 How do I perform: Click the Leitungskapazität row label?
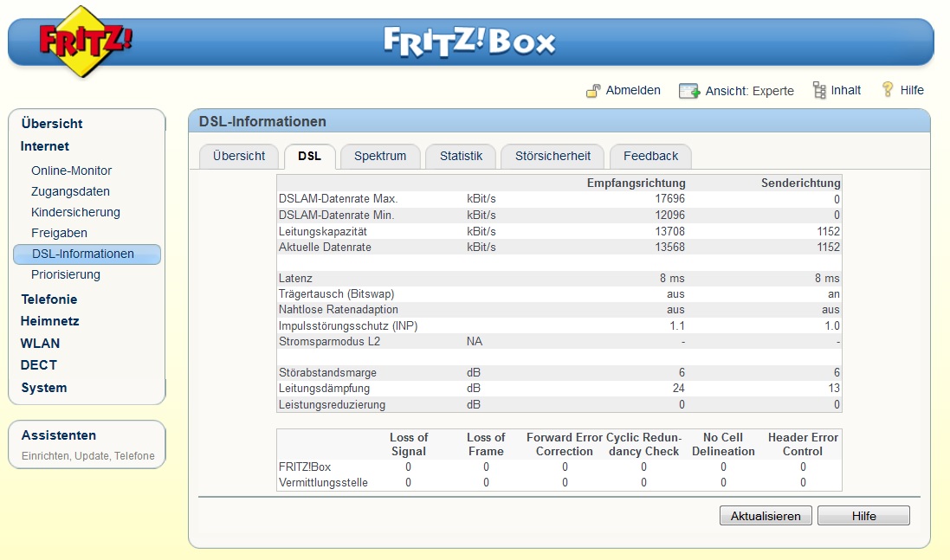coord(323,231)
